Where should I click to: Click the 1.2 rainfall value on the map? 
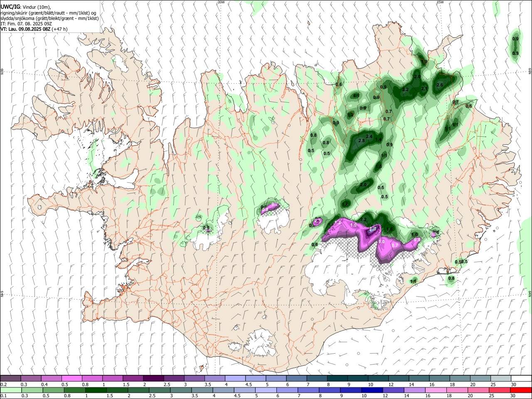(350, 114)
